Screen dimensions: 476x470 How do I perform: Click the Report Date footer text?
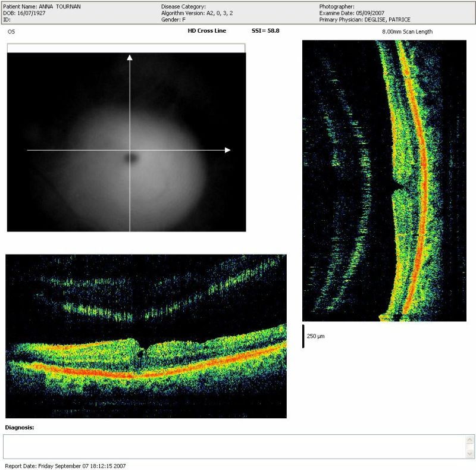[65, 466]
